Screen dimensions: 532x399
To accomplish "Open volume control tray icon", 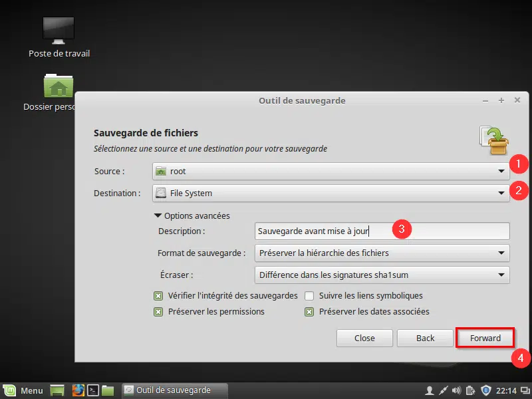I will coord(456,391).
